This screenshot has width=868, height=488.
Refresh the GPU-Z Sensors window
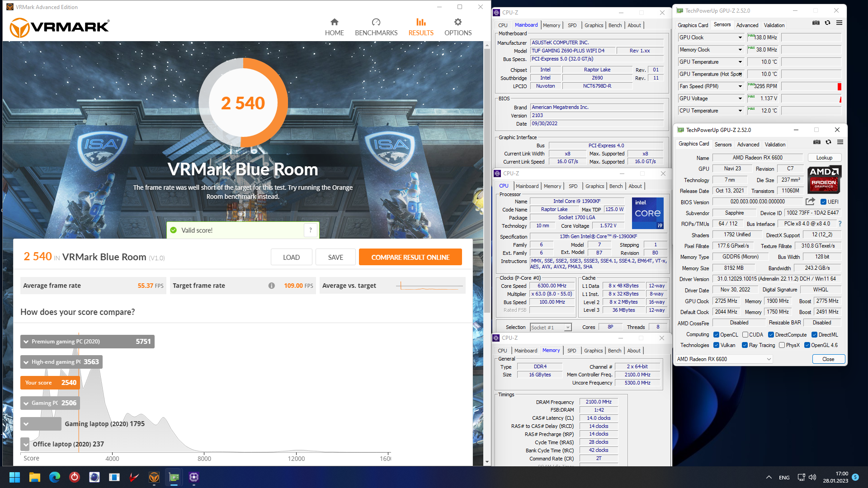(827, 23)
